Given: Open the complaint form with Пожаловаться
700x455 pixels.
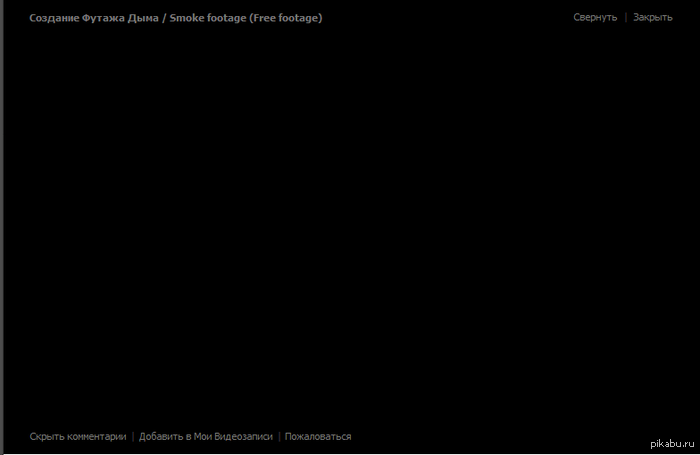Looking at the screenshot, I should (318, 436).
